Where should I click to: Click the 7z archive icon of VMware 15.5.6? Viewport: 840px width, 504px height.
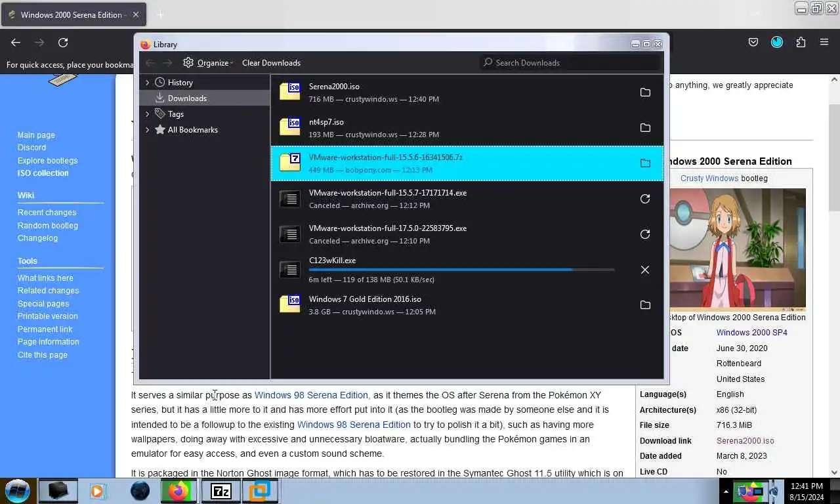(x=290, y=162)
